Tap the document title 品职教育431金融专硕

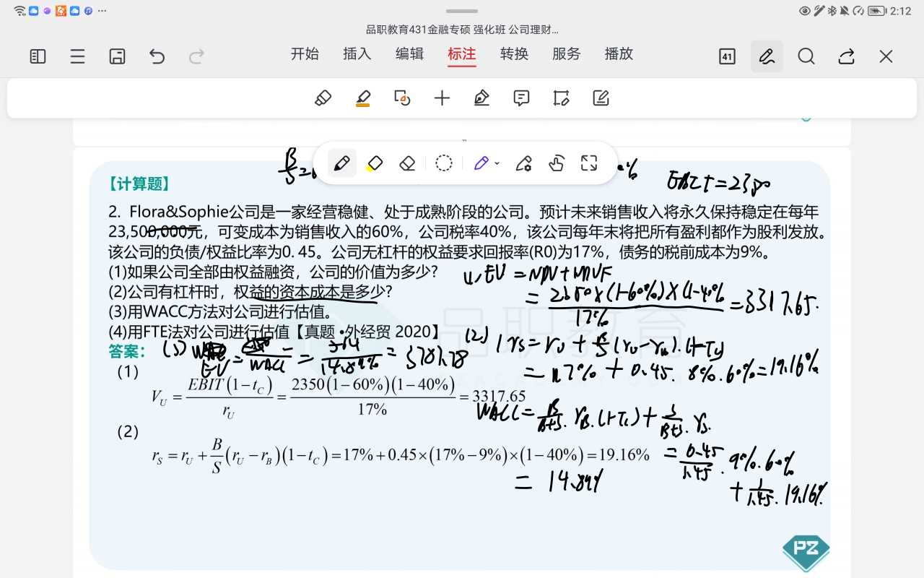pyautogui.click(x=462, y=30)
